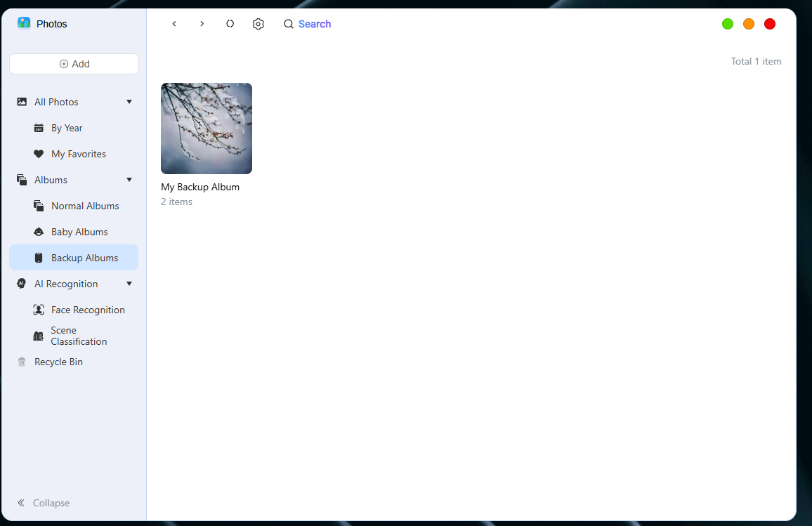Refresh the Backup Albums view
This screenshot has width=812, height=526.
230,24
